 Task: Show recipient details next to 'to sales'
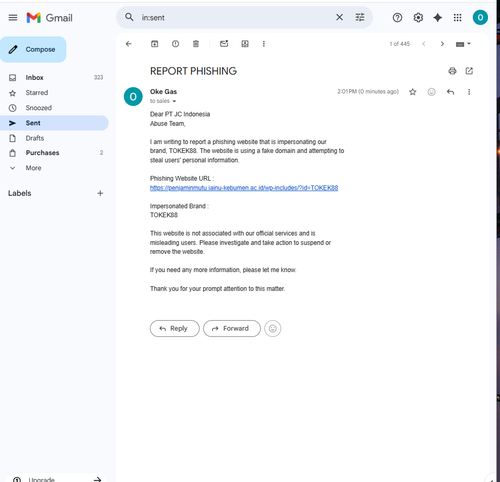[x=174, y=101]
